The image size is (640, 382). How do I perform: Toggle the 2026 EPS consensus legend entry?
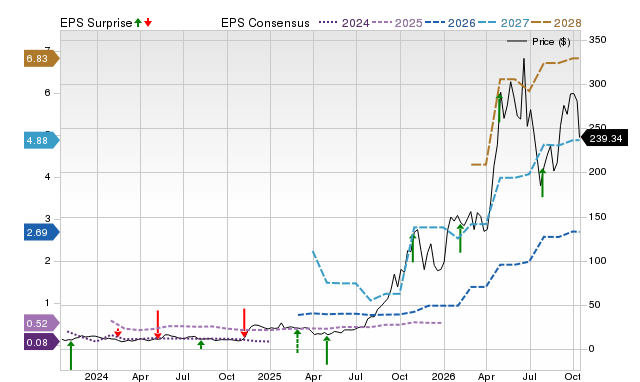click(450, 23)
